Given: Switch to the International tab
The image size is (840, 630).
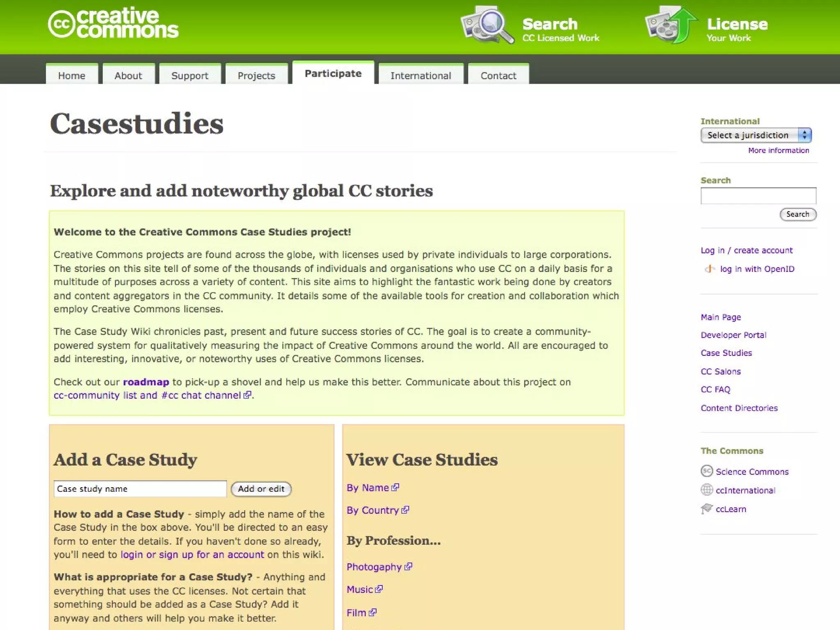Looking at the screenshot, I should [x=420, y=75].
